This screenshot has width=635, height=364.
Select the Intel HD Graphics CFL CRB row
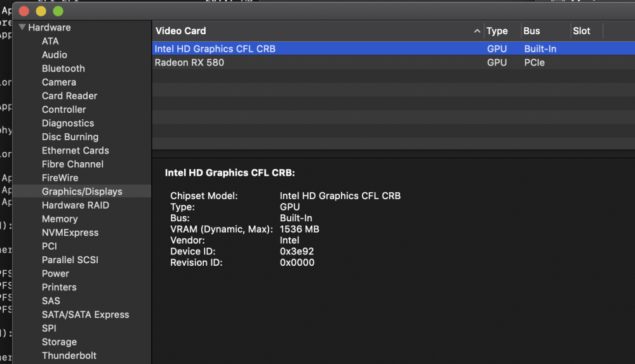click(393, 49)
